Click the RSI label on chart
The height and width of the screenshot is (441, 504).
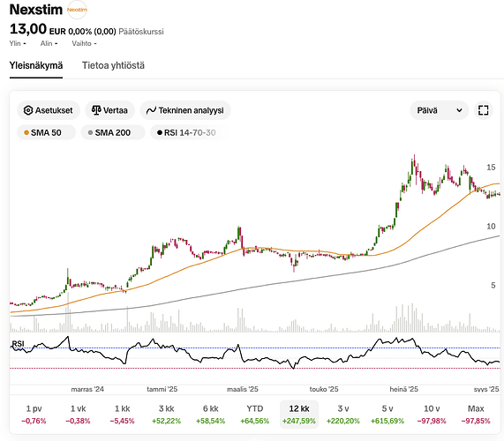click(18, 344)
